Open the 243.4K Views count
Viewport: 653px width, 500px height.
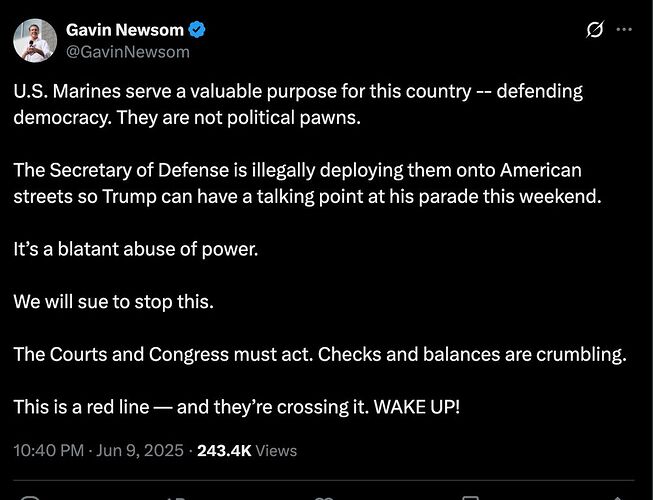pos(247,450)
